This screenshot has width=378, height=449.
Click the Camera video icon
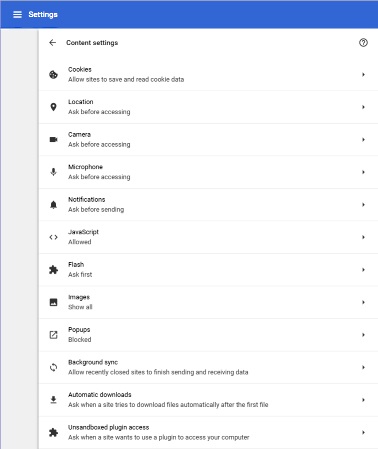point(53,139)
